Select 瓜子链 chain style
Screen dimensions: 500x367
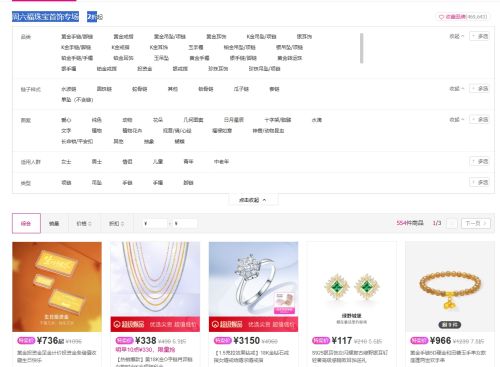tap(241, 89)
